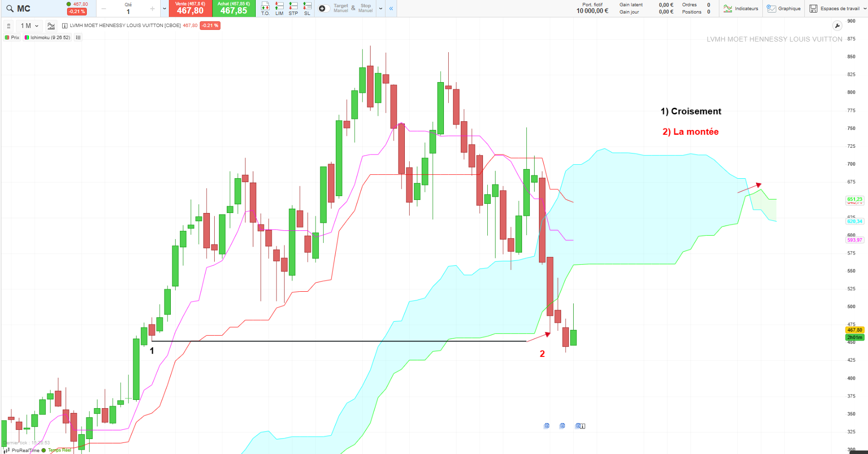Toggle the Ichimoku (9 26 52) indicator chip
The image size is (868, 454).
coord(47,37)
